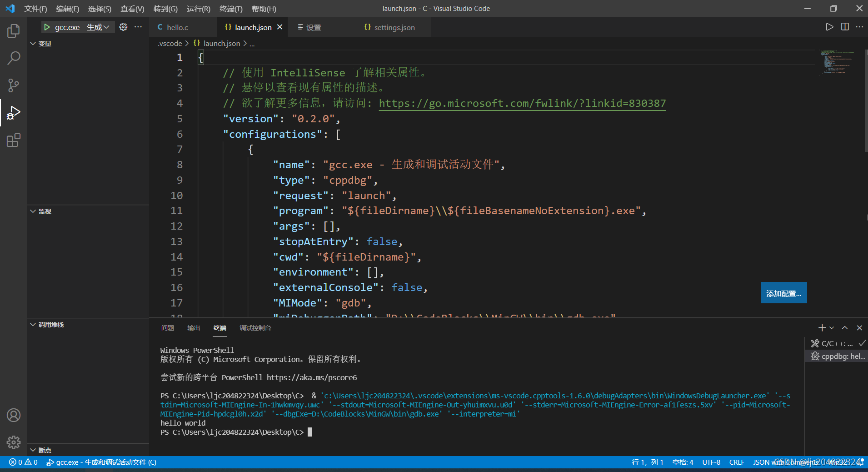Click the hello world output line in terminal

click(x=183, y=423)
